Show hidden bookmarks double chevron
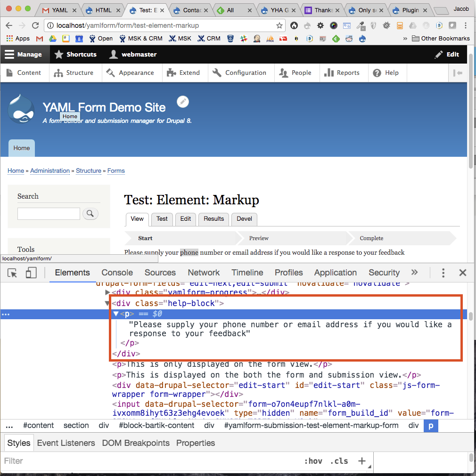This screenshot has height=476, width=476. point(405,39)
